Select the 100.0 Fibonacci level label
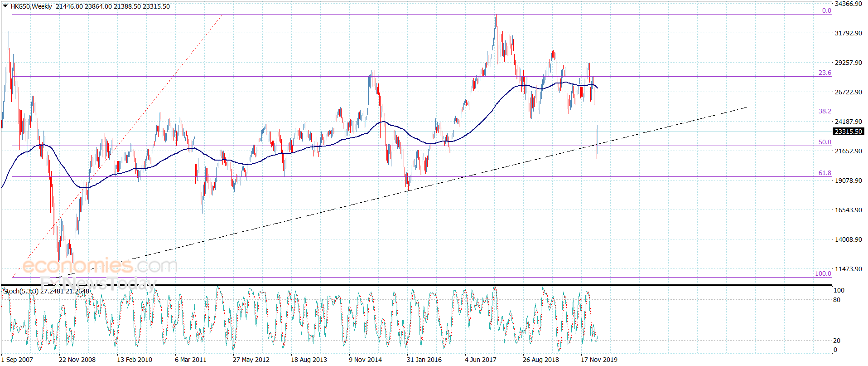The width and height of the screenshot is (868, 366). tap(823, 273)
